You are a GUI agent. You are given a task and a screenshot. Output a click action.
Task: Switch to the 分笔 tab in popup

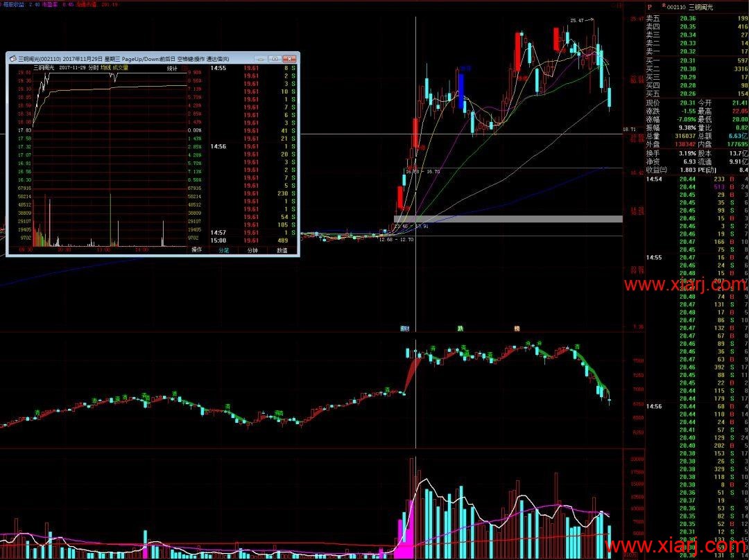pos(223,250)
